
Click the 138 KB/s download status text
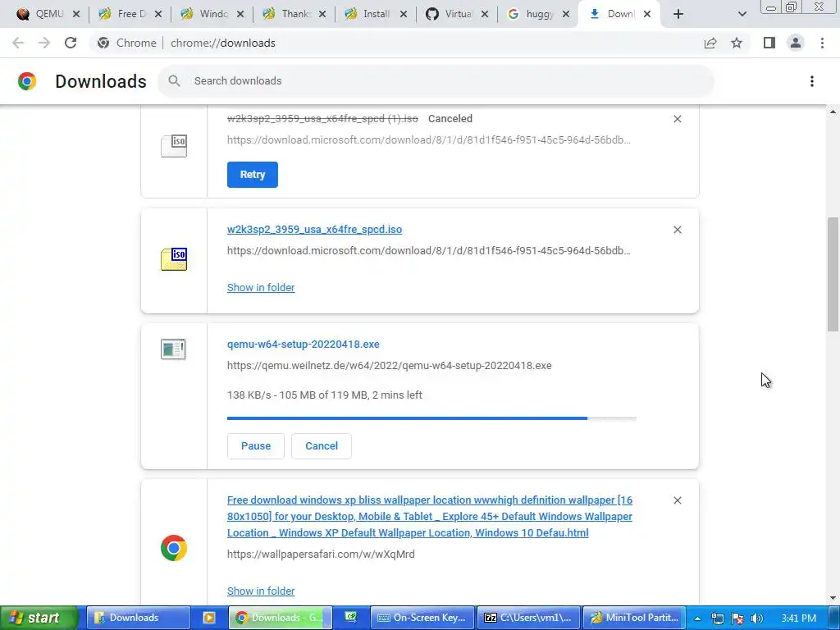(x=325, y=395)
